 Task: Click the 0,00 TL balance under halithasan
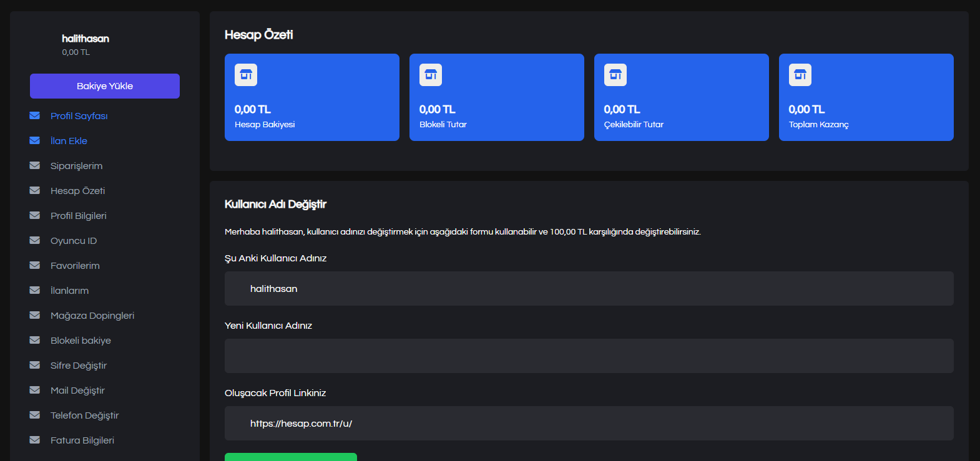(x=76, y=52)
